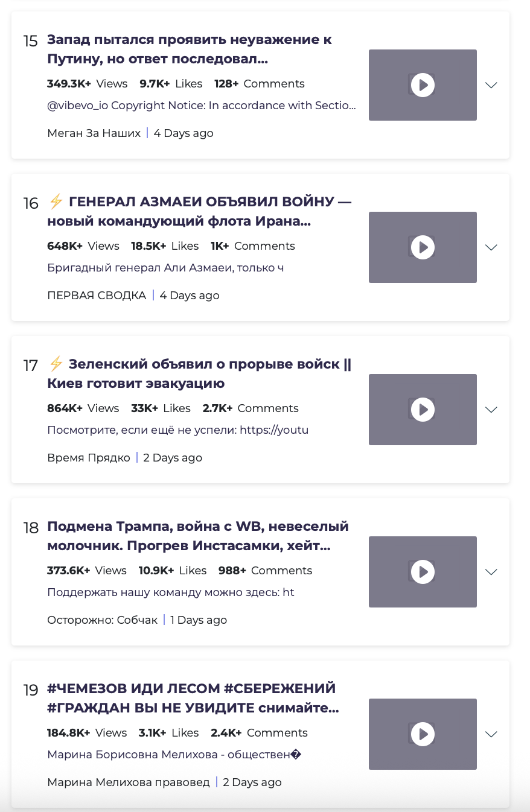
Task: Click channel name Время Прядко
Action: (x=89, y=458)
